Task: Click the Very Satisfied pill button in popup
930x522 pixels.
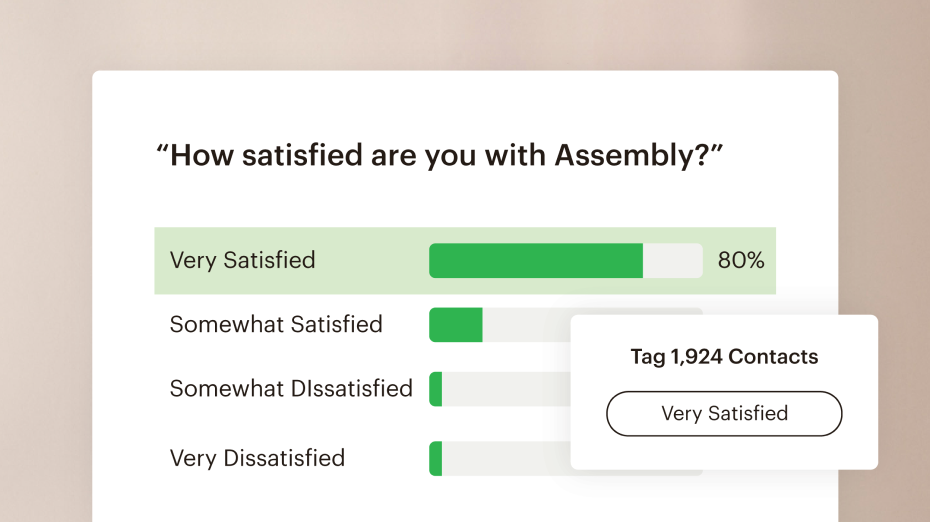Action: click(x=724, y=413)
